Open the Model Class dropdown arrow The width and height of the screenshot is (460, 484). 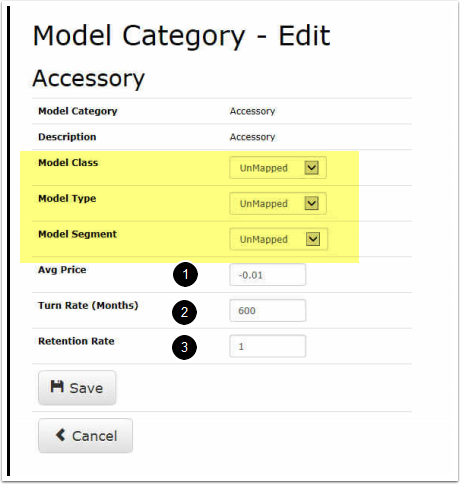pos(311,167)
